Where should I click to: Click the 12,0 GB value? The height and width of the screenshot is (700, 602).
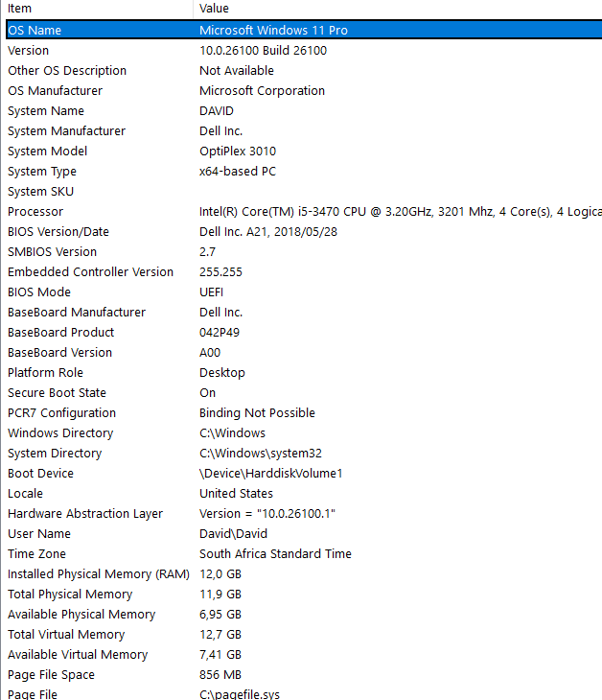tap(220, 573)
